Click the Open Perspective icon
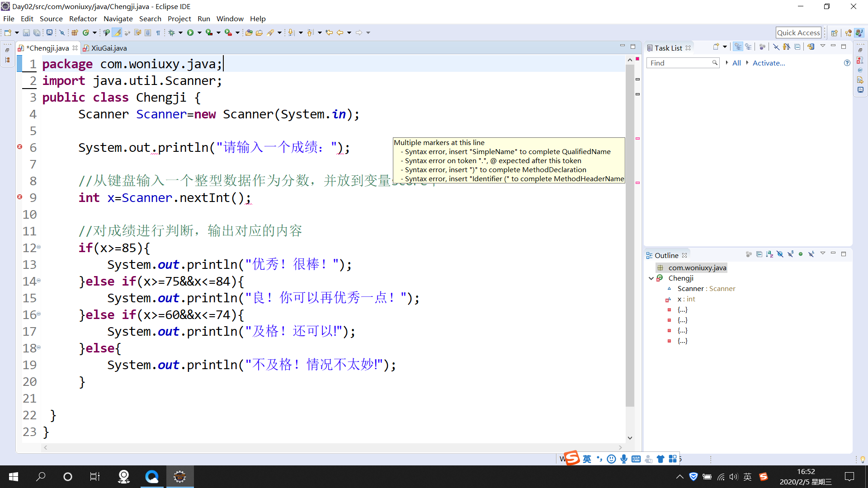The image size is (868, 488). [835, 33]
